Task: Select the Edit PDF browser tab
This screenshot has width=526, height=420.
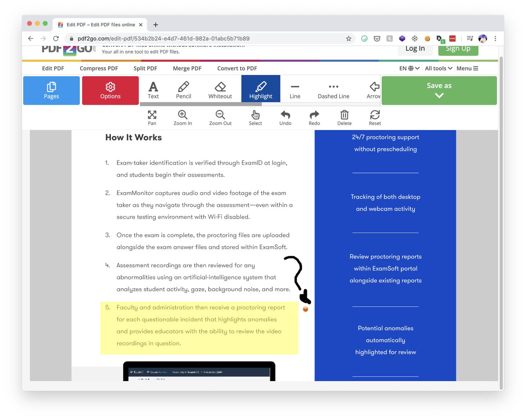Action: pos(100,25)
